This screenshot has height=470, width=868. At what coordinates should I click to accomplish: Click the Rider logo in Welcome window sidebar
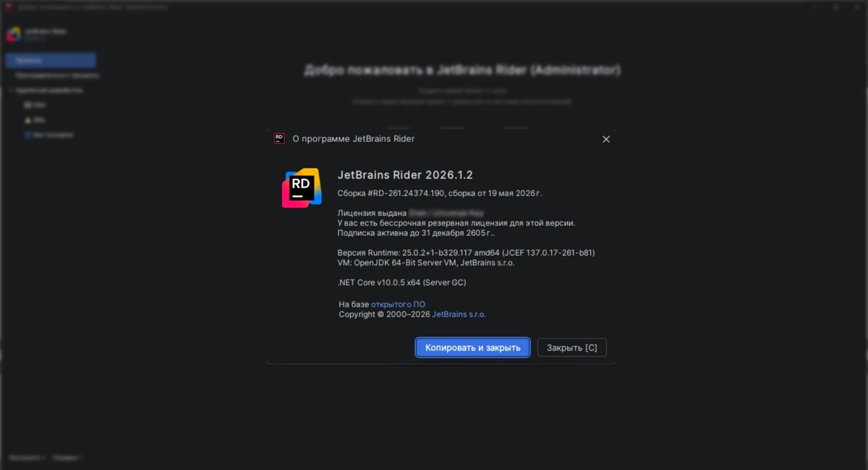click(14, 34)
